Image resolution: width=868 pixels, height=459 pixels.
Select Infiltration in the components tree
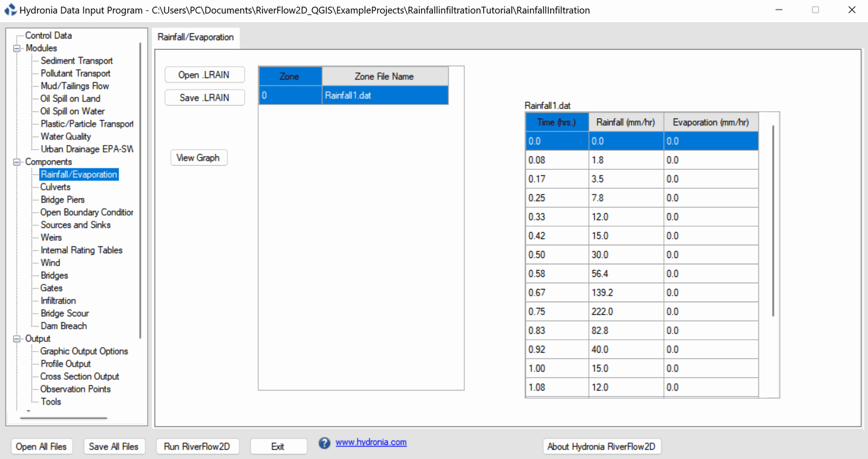[58, 301]
